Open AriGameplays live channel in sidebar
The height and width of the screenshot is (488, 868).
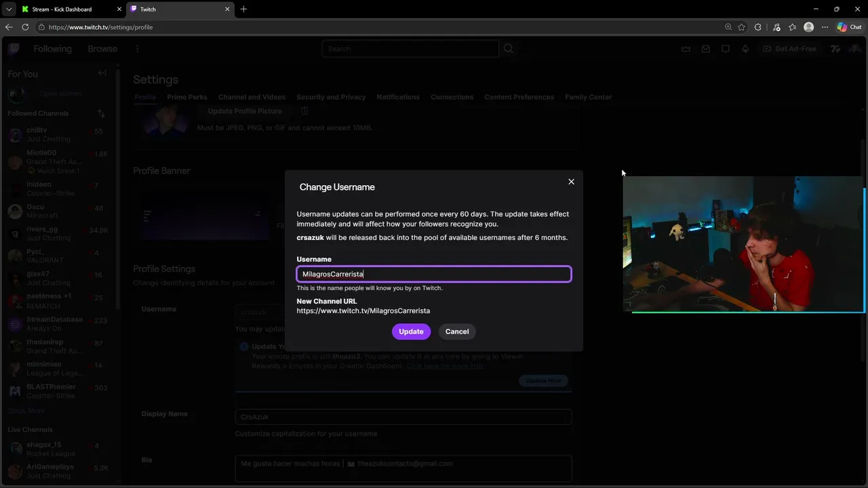point(58,471)
